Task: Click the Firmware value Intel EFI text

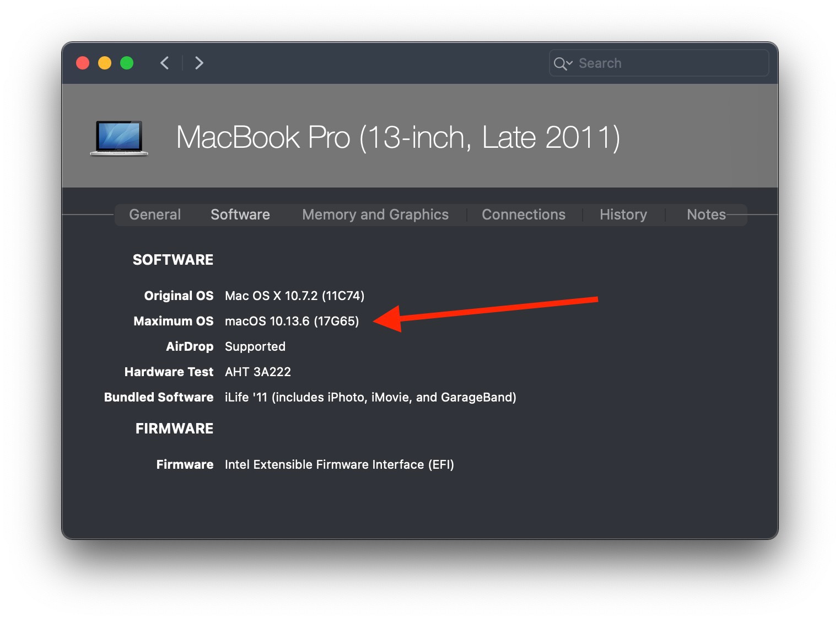Action: point(339,464)
